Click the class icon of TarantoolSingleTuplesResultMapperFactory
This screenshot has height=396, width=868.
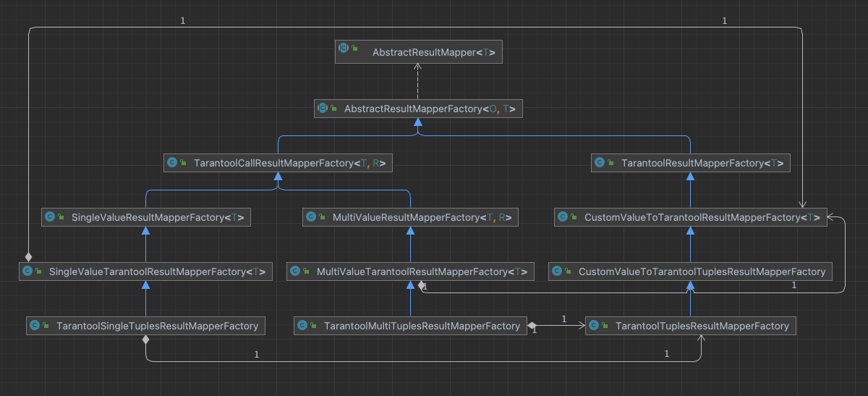click(35, 326)
